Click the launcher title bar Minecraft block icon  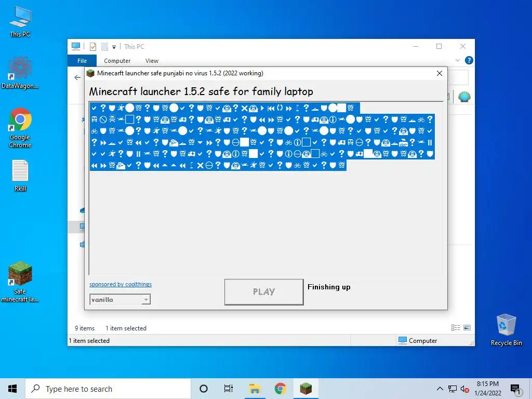tap(90, 73)
